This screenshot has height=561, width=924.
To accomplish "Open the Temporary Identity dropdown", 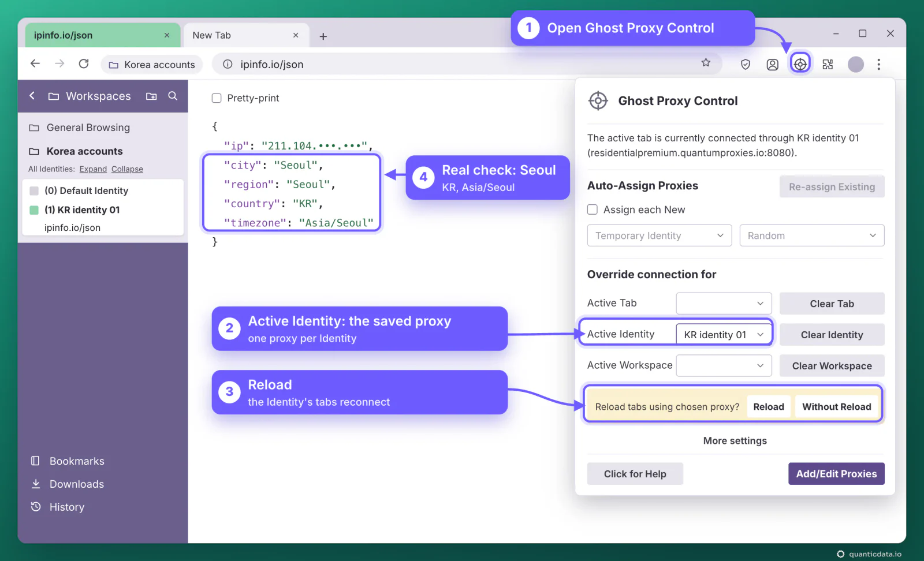I will click(x=660, y=235).
